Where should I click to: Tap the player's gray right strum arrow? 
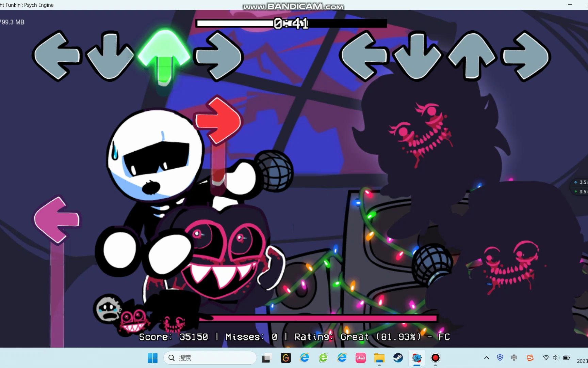(526, 56)
